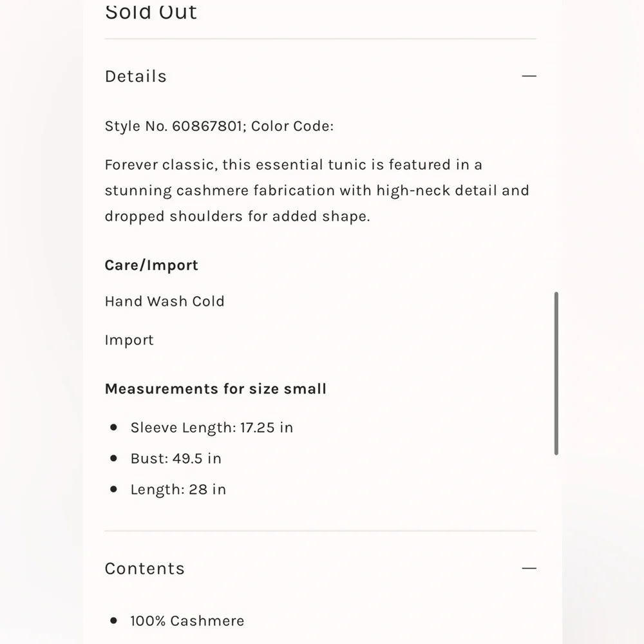Click Sleeve Length: 17.25 in item
Screen dimensions: 644x644
click(x=211, y=428)
